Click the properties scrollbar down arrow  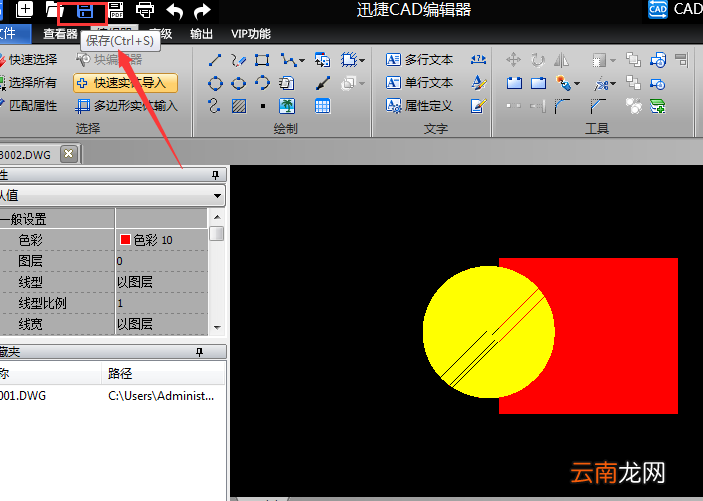(x=217, y=328)
